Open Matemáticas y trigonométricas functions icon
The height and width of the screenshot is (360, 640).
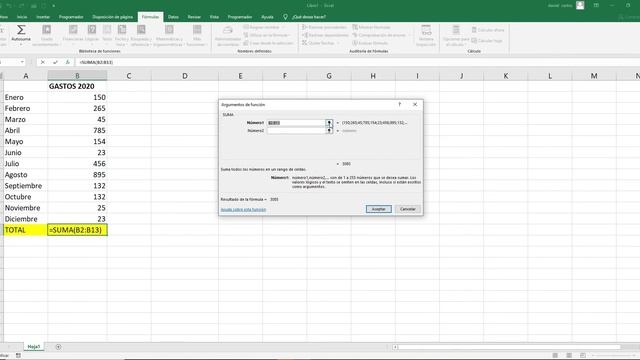[169, 29]
